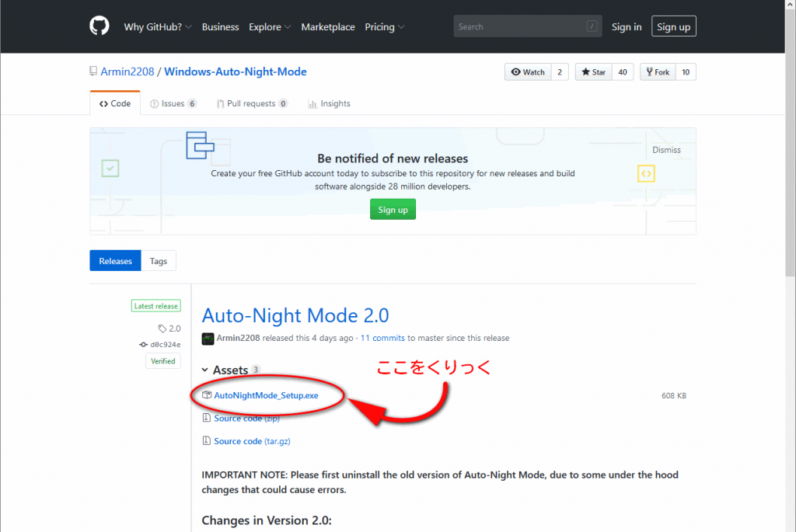Click the Verified signature badge

point(162,361)
